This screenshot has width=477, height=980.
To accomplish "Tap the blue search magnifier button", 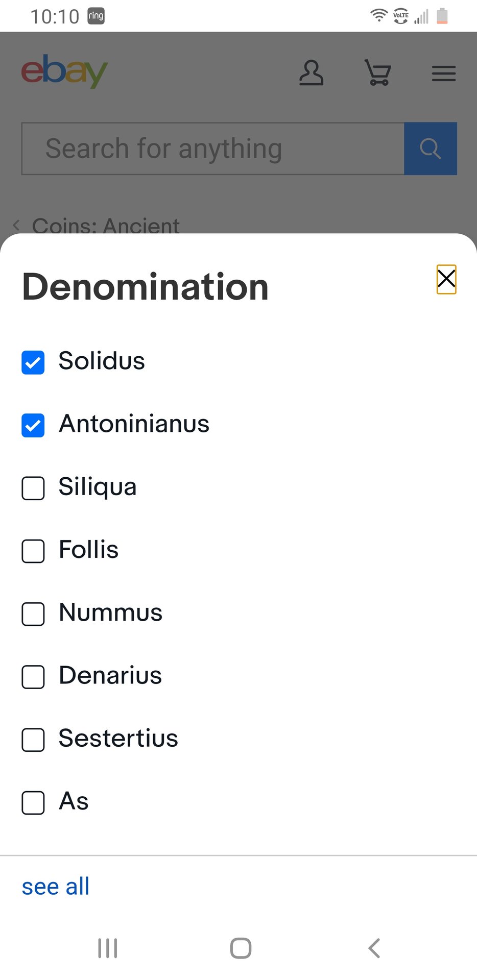I will click(430, 149).
